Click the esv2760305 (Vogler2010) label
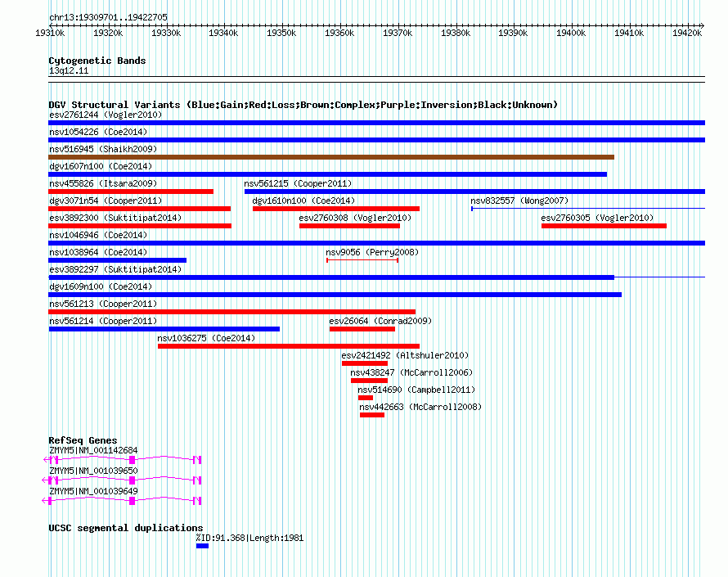The image size is (728, 577). pos(597,218)
